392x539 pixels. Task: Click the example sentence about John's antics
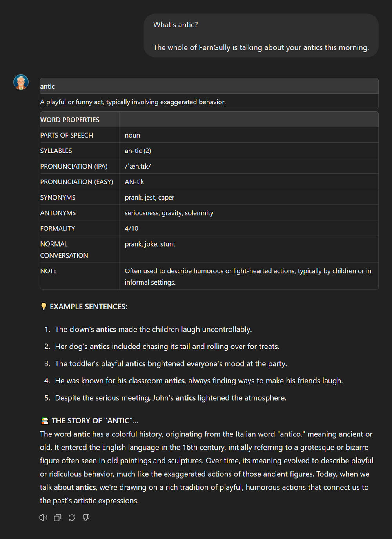click(x=171, y=398)
